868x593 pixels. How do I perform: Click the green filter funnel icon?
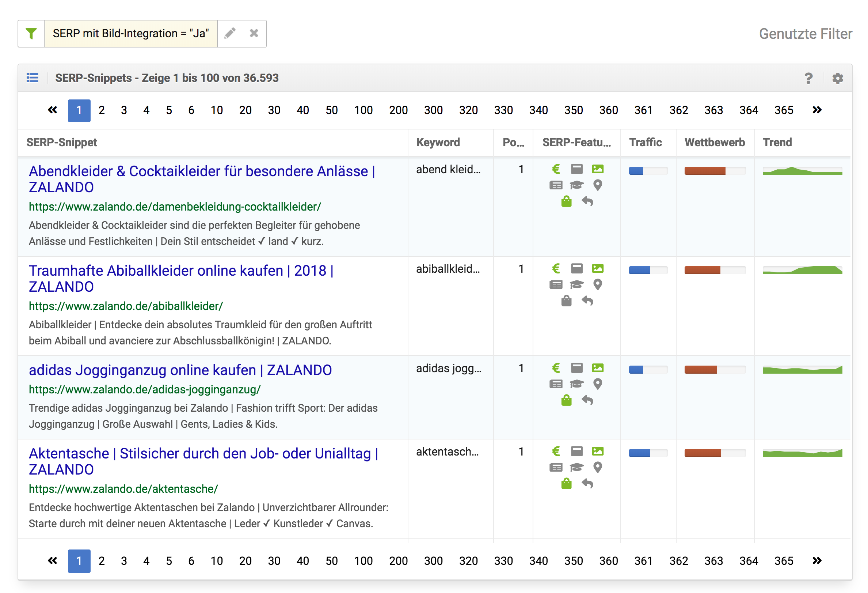click(31, 34)
